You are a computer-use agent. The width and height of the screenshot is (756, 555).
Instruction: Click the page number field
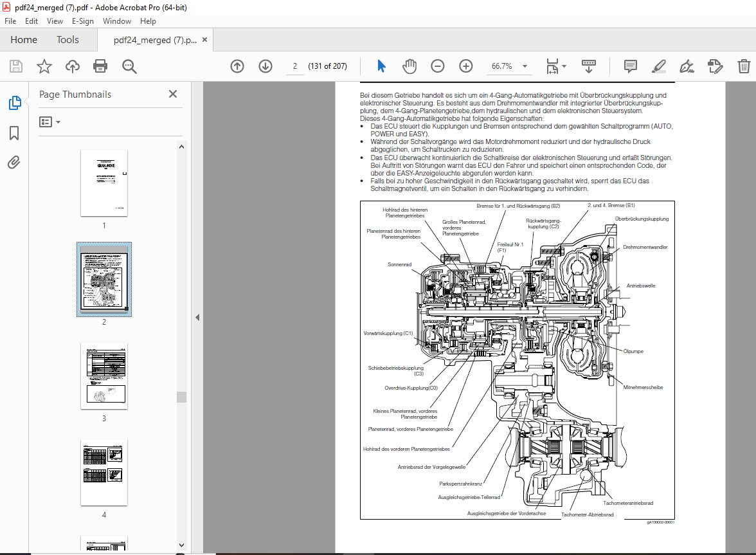point(294,66)
